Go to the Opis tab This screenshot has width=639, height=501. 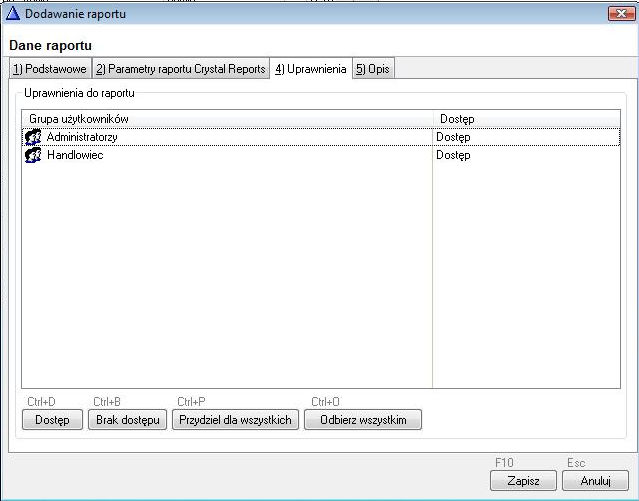coord(372,69)
